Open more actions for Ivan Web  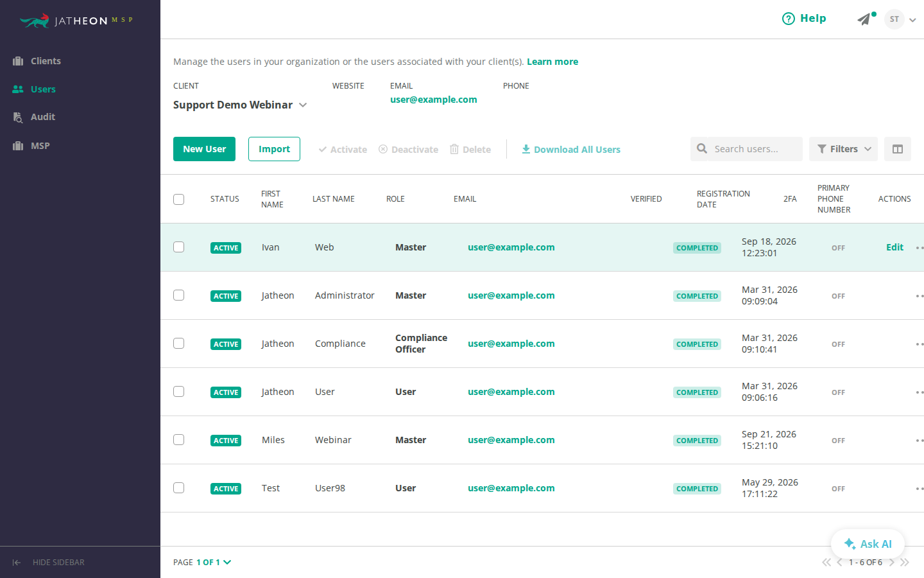[x=920, y=248]
